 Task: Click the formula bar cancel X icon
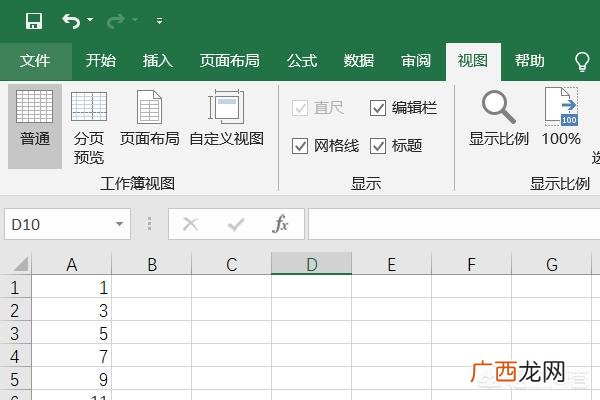(x=191, y=224)
